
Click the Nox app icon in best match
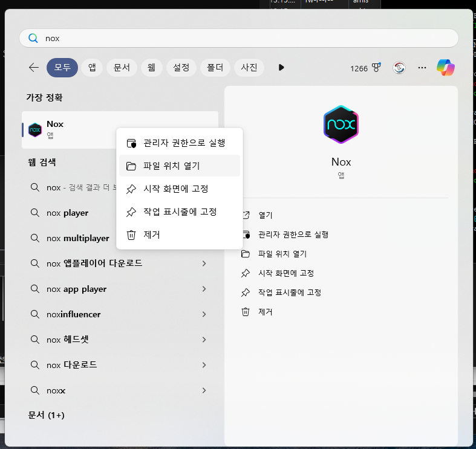35,130
